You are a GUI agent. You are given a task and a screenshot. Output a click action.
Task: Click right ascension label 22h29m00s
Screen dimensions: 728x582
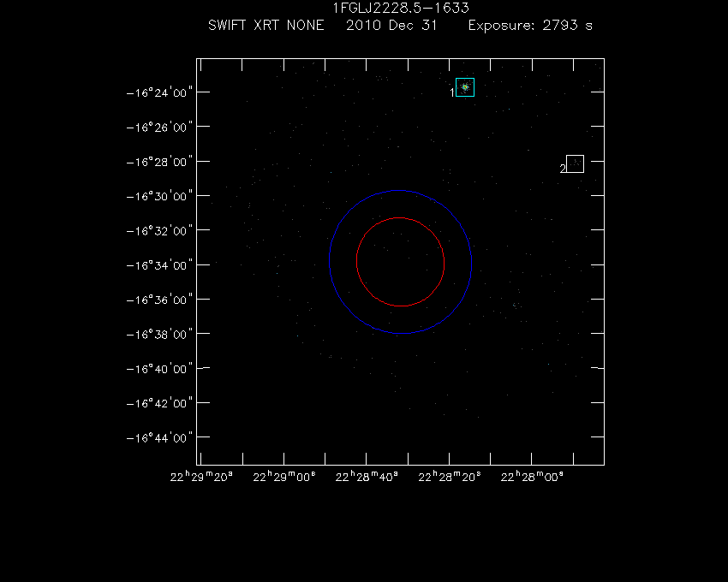click(284, 477)
